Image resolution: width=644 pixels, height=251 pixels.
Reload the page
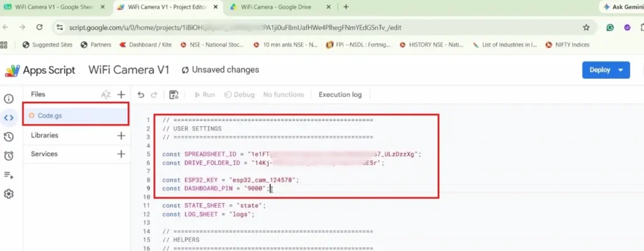pos(40,27)
